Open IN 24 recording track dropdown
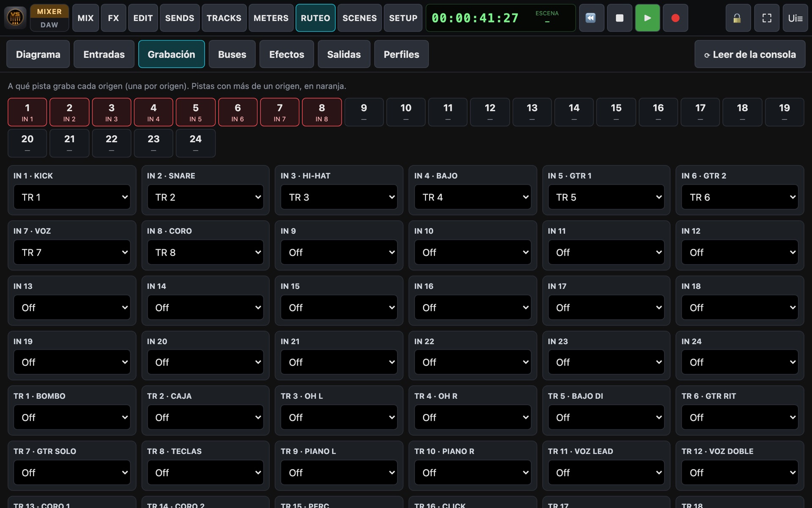This screenshot has width=812, height=508. click(x=740, y=362)
